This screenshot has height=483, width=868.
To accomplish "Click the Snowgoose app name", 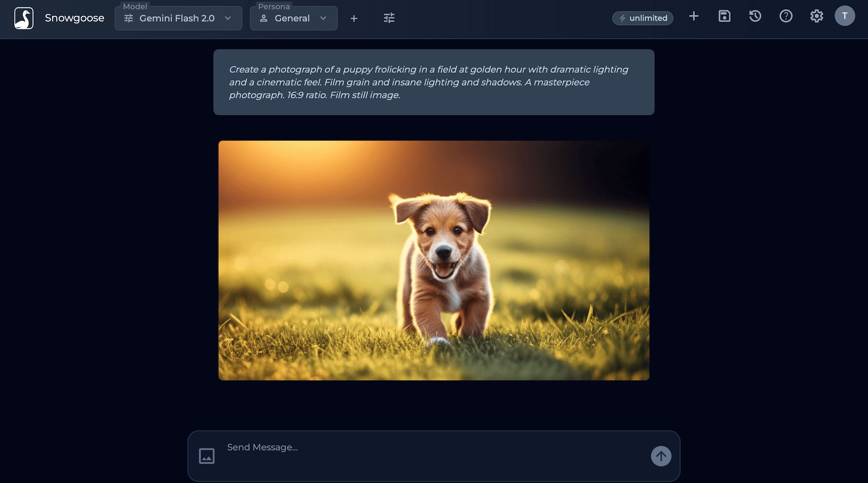I will coord(74,18).
